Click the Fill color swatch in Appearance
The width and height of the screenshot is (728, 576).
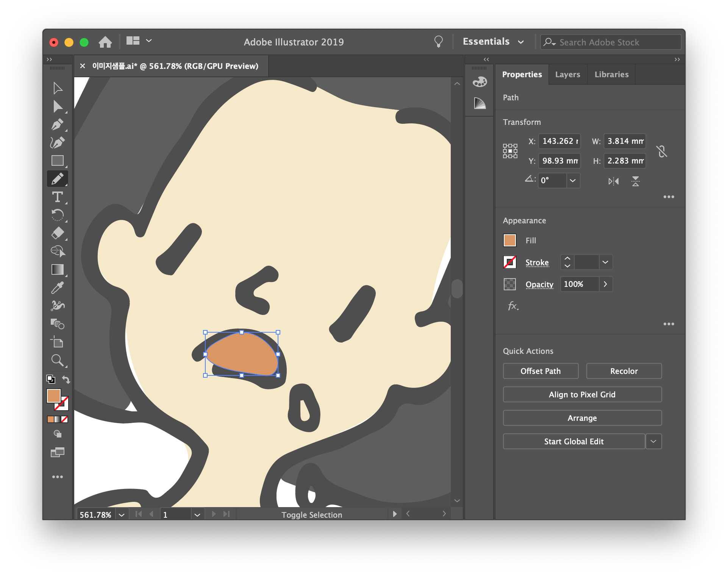510,240
